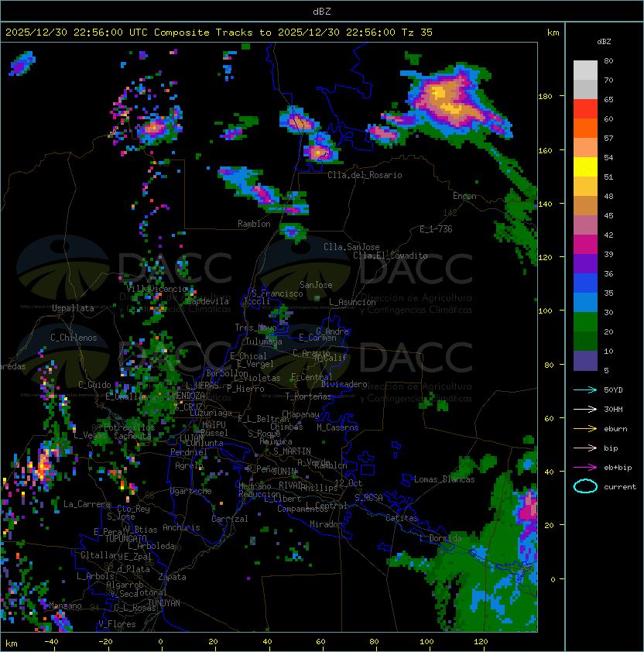The width and height of the screenshot is (644, 652).
Task: Click the 'dBZ' title at top center
Action: coord(322,12)
